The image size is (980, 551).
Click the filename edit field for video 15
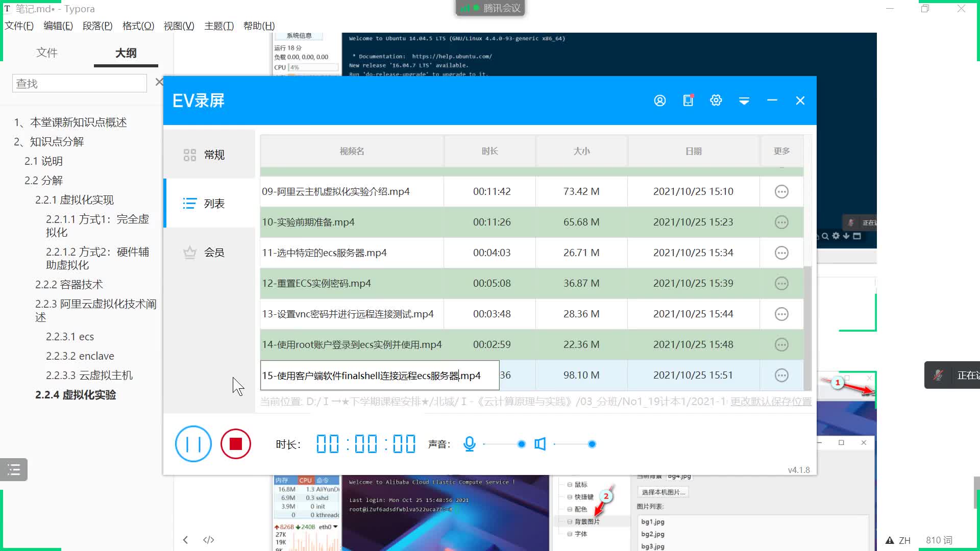380,375
